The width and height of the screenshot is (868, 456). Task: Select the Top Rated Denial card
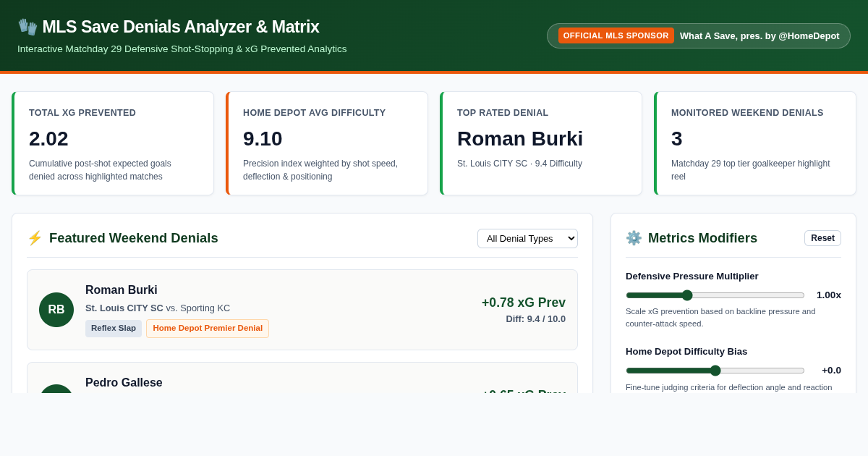[x=541, y=143]
